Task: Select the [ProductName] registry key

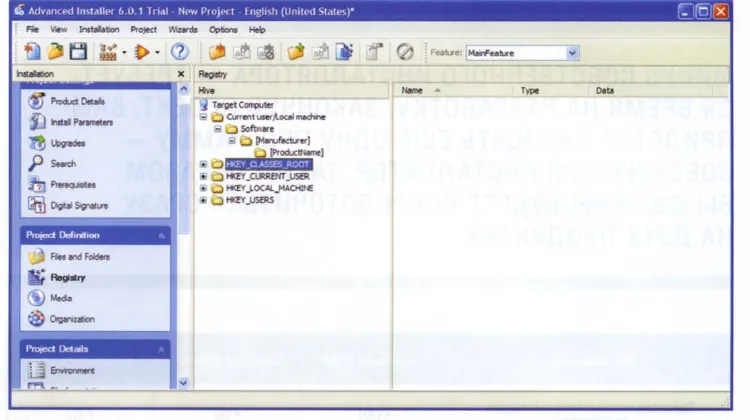Action: pos(297,153)
